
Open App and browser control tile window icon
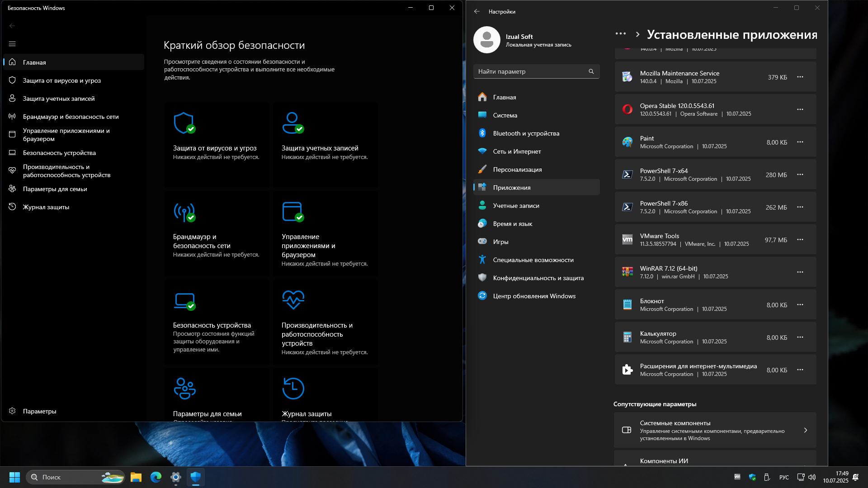point(293,211)
